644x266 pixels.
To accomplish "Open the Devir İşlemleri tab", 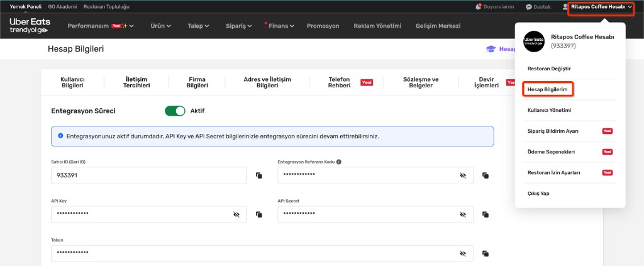I will pyautogui.click(x=486, y=82).
